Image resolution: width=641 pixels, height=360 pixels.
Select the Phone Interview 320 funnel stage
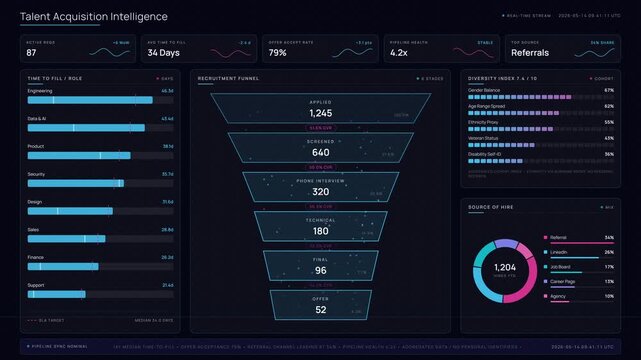tap(320, 187)
